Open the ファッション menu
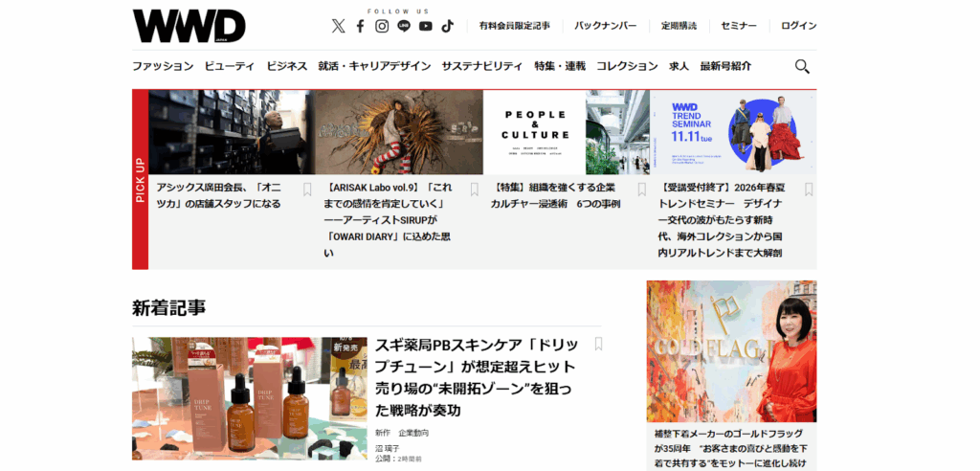Viewport: 980px width, 471px height. pyautogui.click(x=163, y=66)
